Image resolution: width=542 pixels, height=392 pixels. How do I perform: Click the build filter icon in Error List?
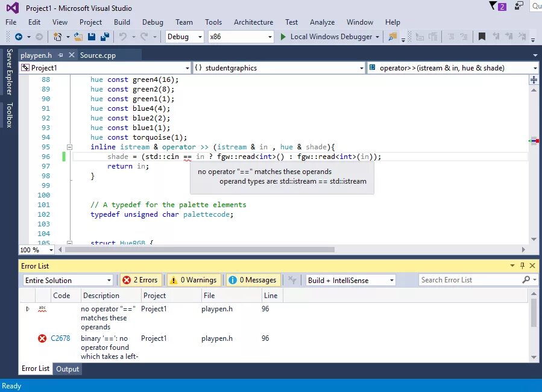pyautogui.click(x=292, y=280)
